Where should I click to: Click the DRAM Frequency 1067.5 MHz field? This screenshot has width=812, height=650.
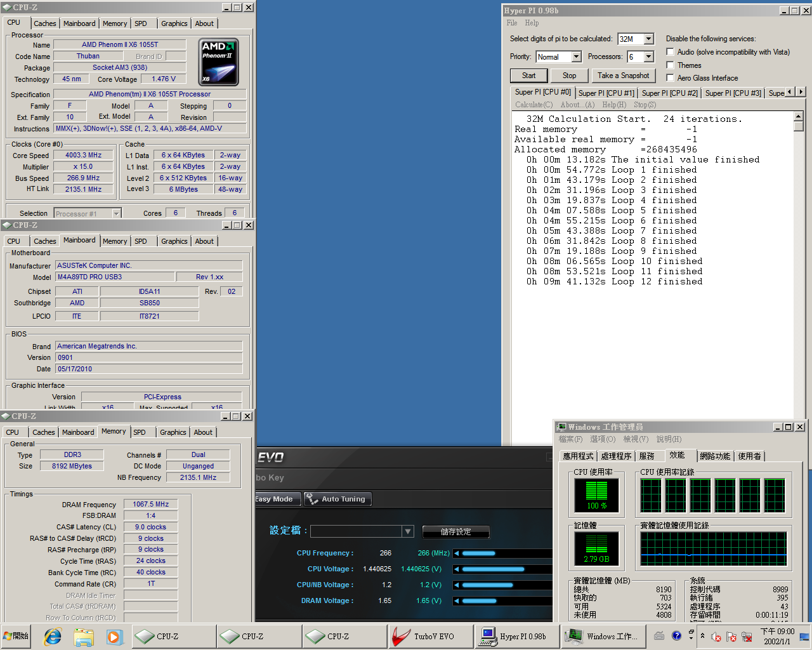(x=151, y=504)
